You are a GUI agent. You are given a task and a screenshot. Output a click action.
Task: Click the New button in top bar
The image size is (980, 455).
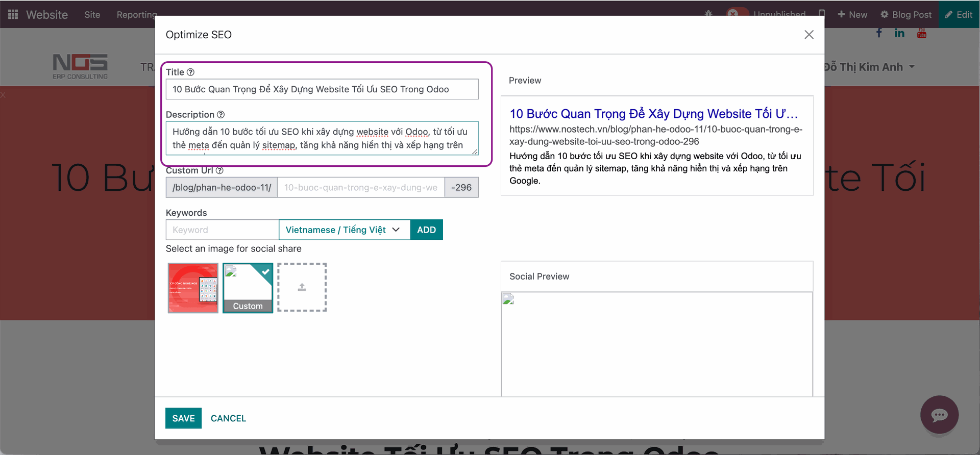click(852, 14)
